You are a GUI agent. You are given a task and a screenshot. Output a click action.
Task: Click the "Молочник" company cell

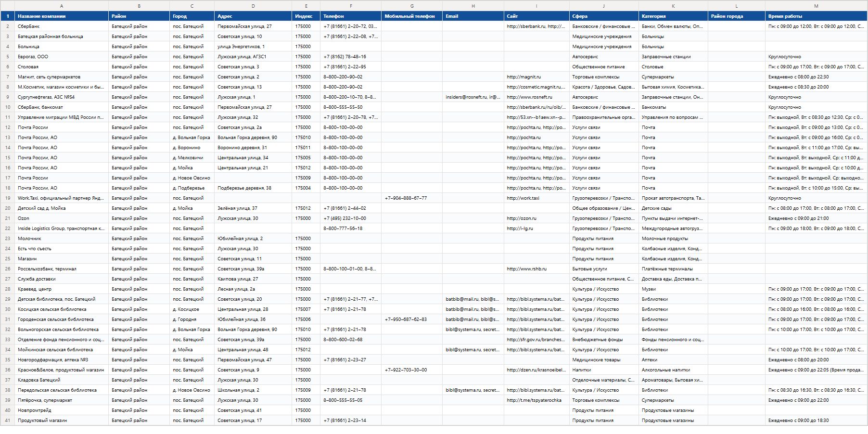pyautogui.click(x=62, y=239)
